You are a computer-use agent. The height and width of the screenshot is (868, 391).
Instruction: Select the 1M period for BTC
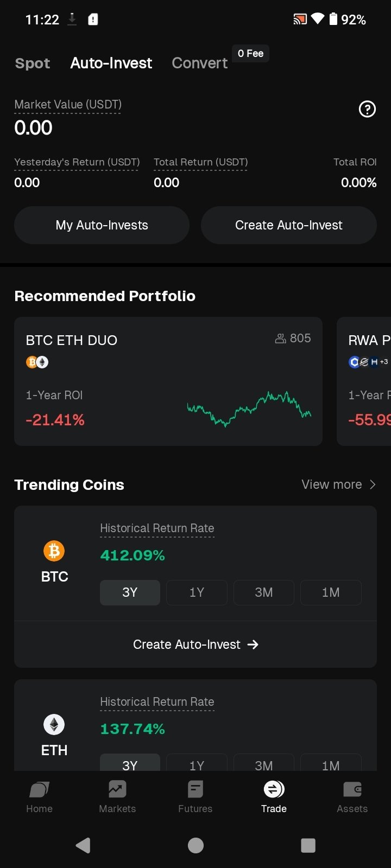(331, 592)
